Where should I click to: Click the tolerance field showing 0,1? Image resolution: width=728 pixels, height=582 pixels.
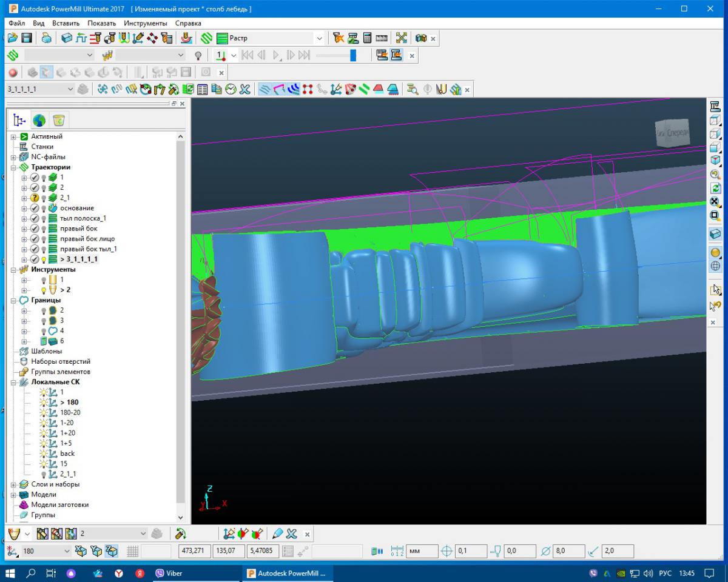471,552
